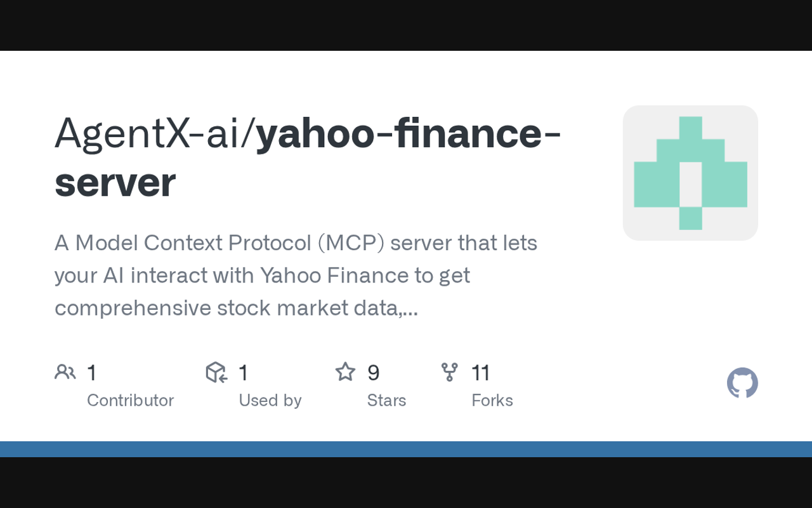Click the 'Used by' label

pyautogui.click(x=270, y=400)
